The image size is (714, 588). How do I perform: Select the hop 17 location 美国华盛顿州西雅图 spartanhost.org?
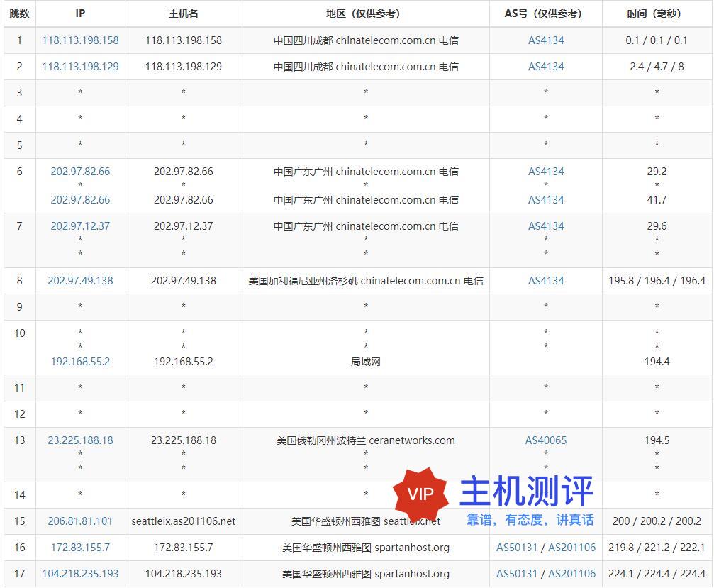pos(366,573)
